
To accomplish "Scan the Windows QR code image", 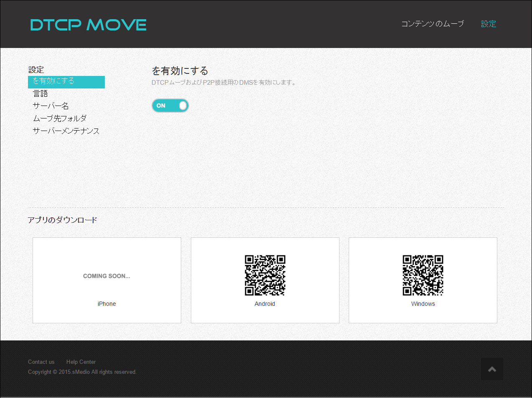I will coord(423,275).
